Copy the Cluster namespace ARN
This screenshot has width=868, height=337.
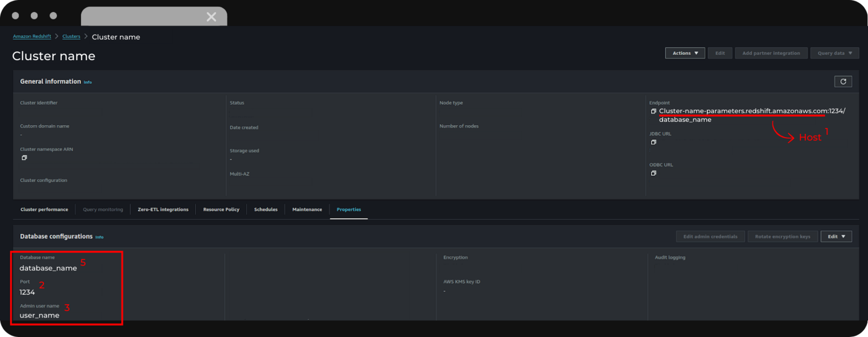(24, 158)
